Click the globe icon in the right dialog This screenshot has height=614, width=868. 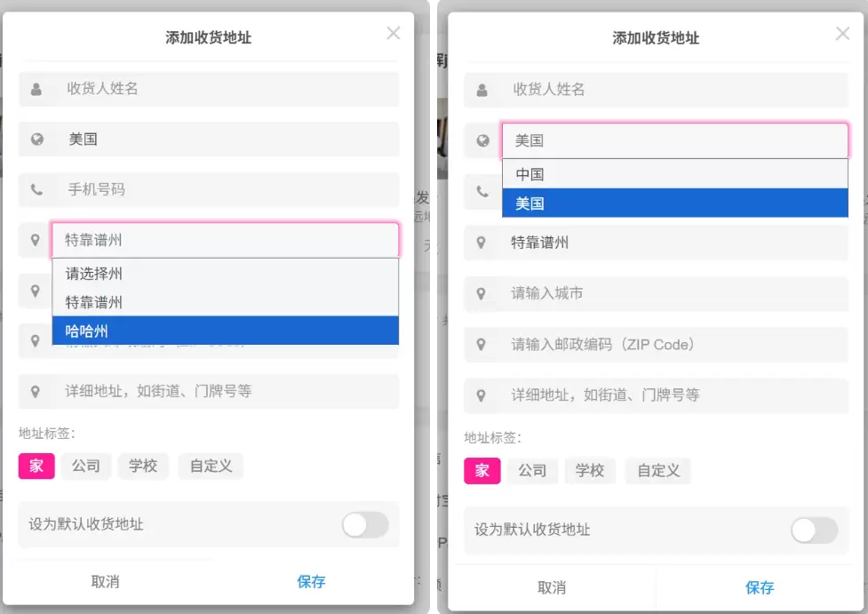point(480,140)
